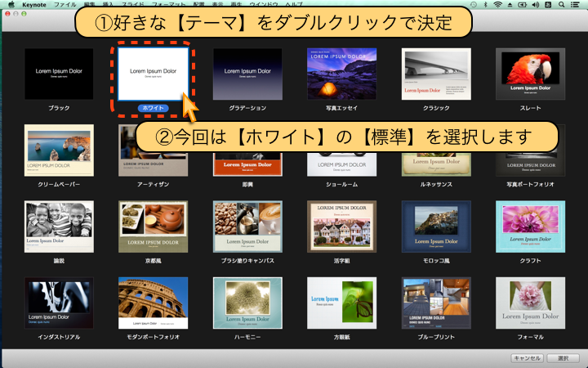Click the グラデーション label text
Screen dimensions: 588x368
(247, 108)
